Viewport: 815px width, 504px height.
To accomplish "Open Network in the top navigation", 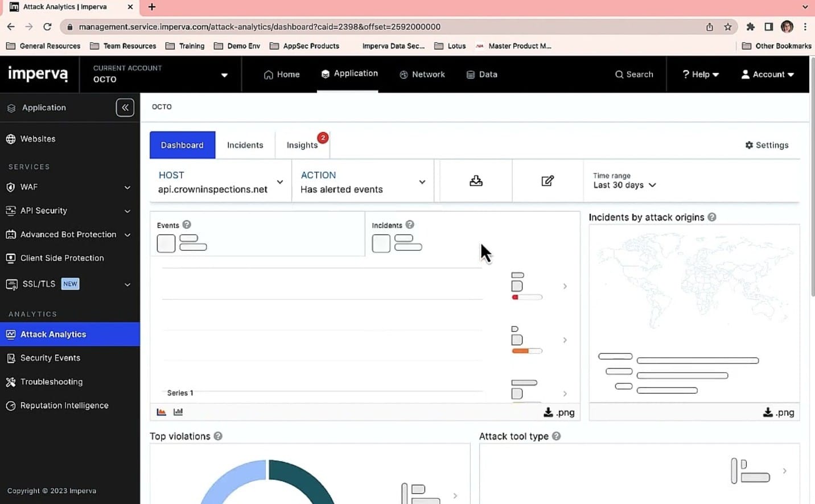I will pos(422,75).
